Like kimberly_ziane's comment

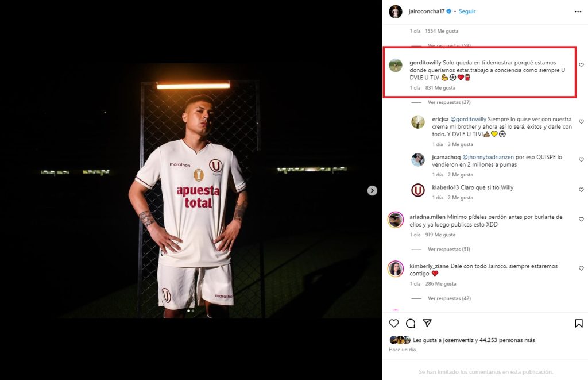(x=581, y=268)
